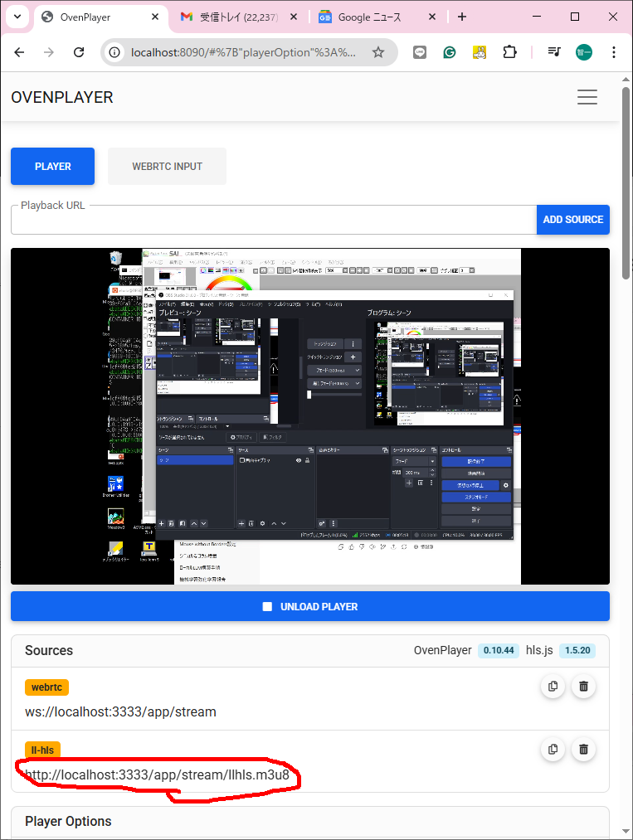Open the LINE extension icon

tap(420, 52)
